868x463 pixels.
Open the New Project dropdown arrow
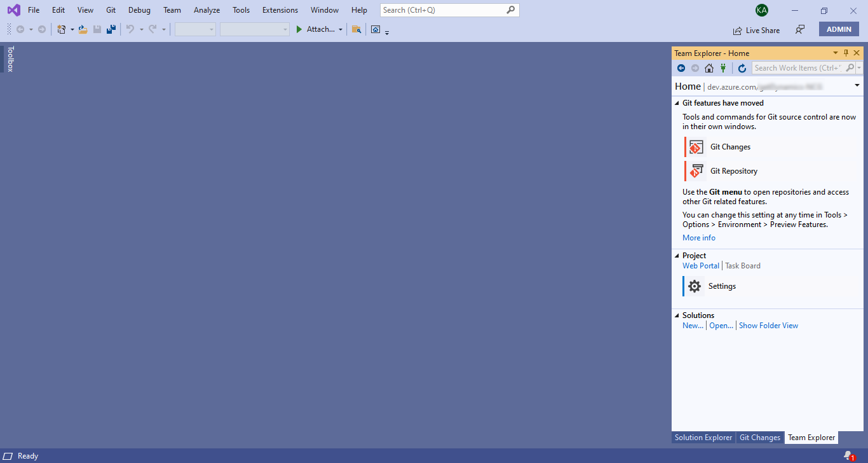pos(72,29)
